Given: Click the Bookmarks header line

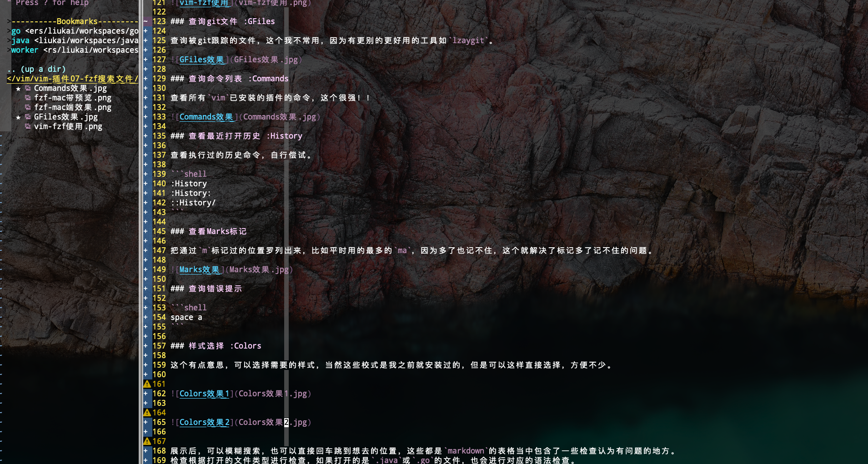Looking at the screenshot, I should tap(75, 21).
